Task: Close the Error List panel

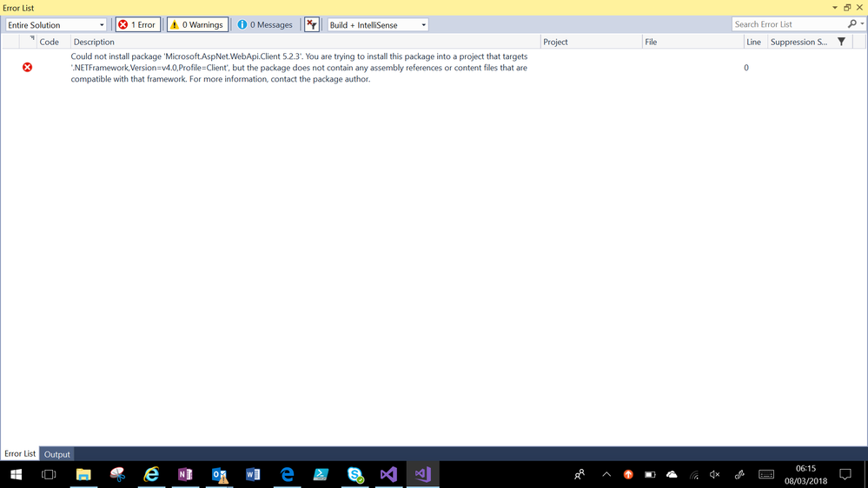Action: [x=859, y=8]
